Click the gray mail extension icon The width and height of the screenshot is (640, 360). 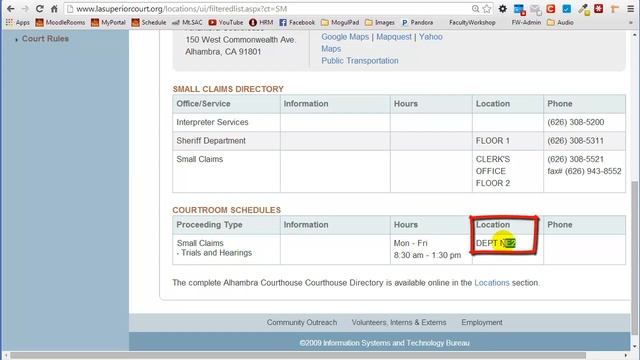(536, 9)
